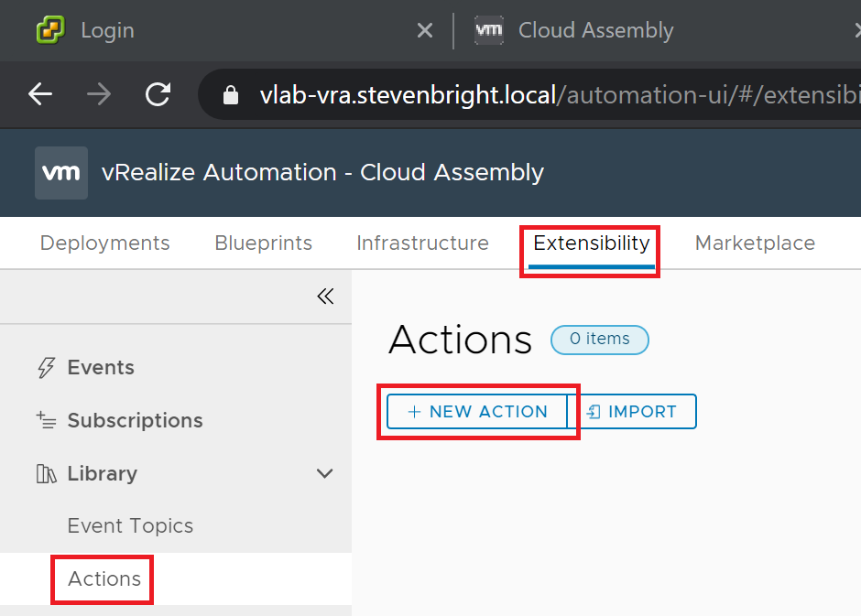Click the browser back arrow

40,94
